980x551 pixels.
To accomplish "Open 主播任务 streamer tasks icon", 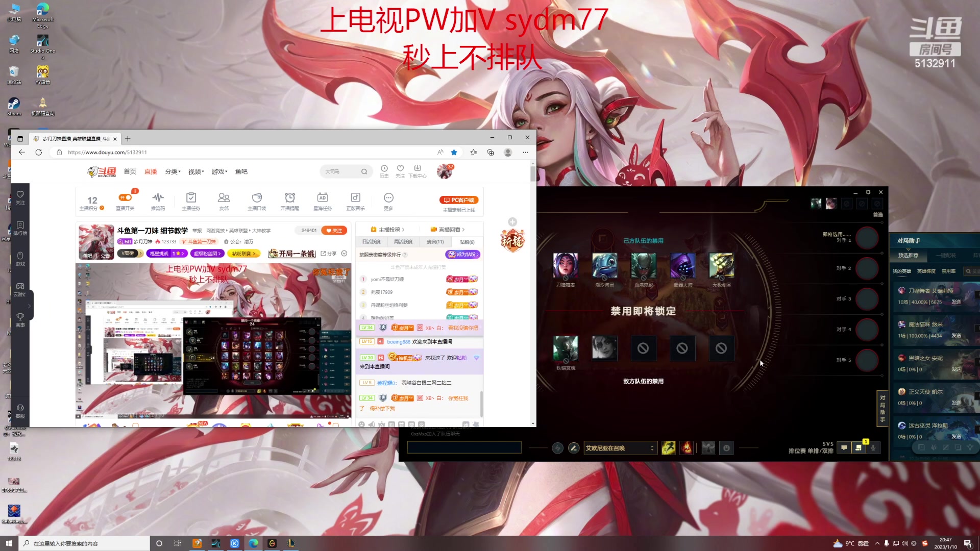I will pos(191,198).
